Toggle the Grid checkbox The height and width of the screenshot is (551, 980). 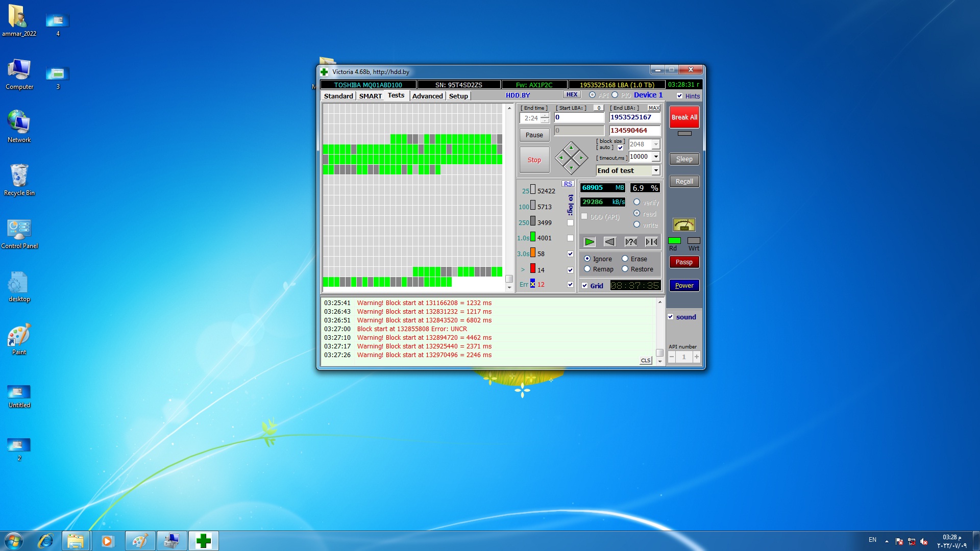pyautogui.click(x=585, y=286)
